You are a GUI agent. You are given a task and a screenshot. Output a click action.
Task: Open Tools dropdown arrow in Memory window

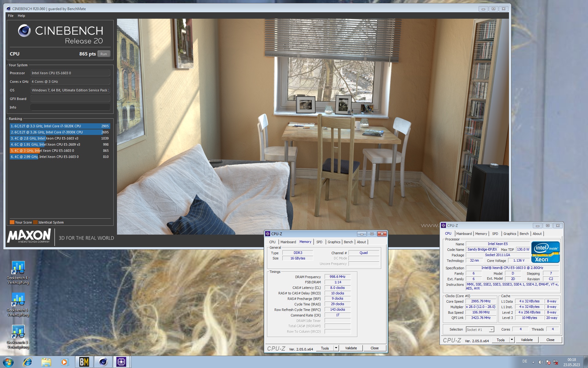336,348
